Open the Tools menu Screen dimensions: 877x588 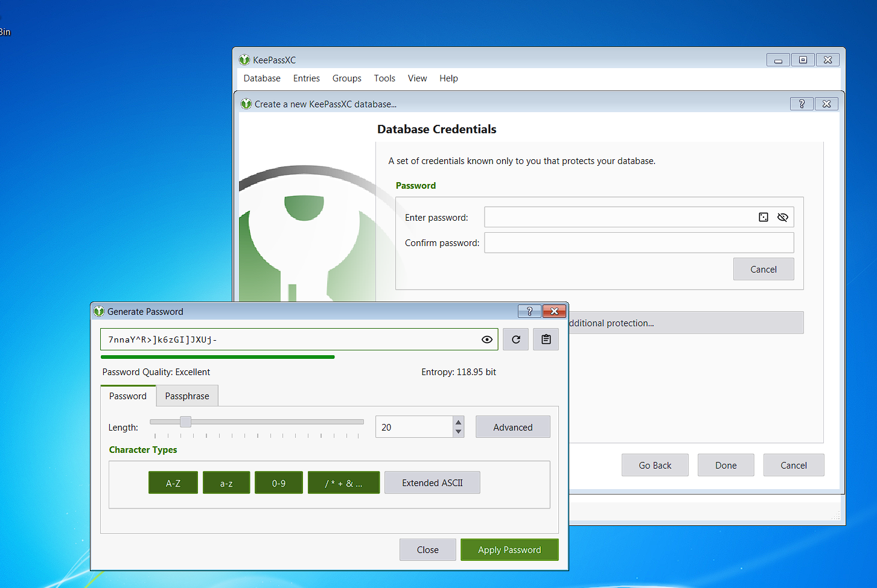pyautogui.click(x=384, y=78)
